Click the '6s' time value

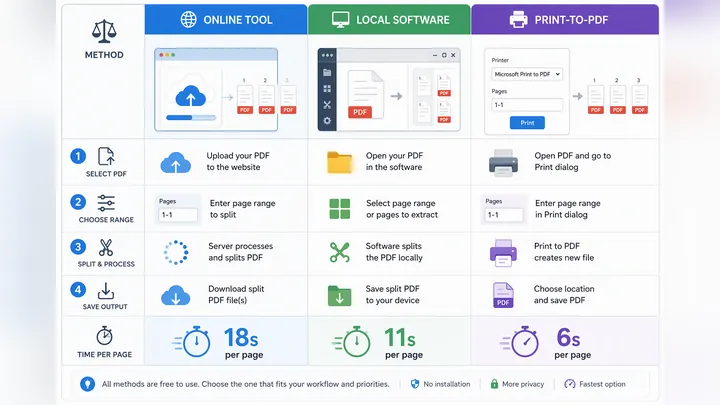pyautogui.click(x=568, y=338)
